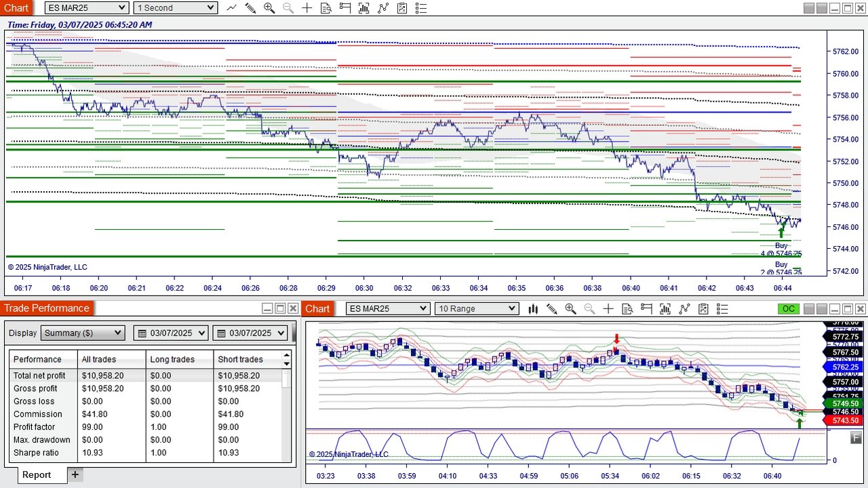Viewport: 868px width, 488px height.
Task: Choose crosshair cursor in top chart toolbar
Action: pyautogui.click(x=307, y=8)
